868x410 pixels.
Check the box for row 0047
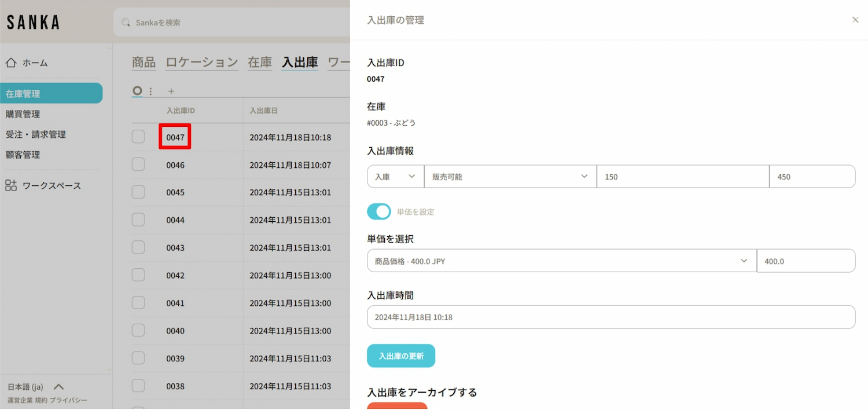point(138,137)
